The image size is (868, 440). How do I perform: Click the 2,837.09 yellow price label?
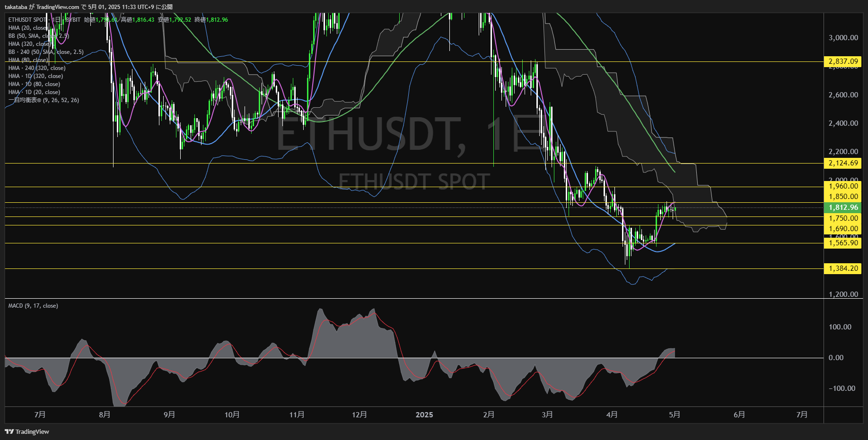843,61
